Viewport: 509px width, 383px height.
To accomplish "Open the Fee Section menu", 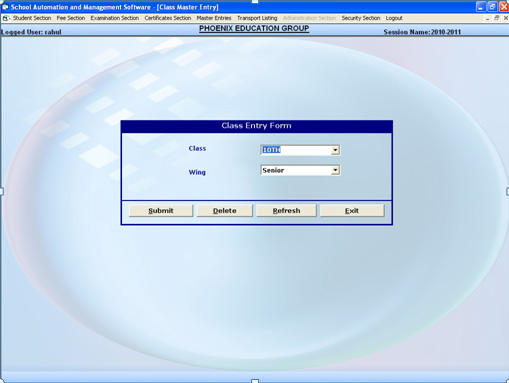I will tap(71, 18).
